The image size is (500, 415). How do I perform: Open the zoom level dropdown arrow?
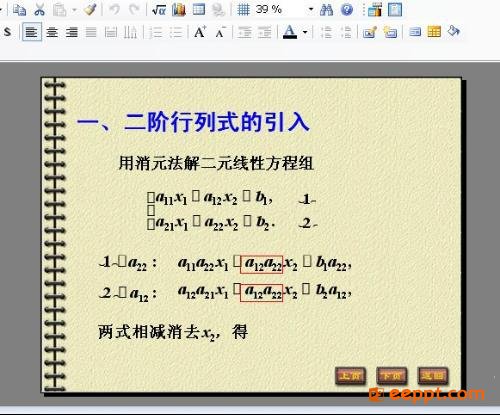coord(311,9)
